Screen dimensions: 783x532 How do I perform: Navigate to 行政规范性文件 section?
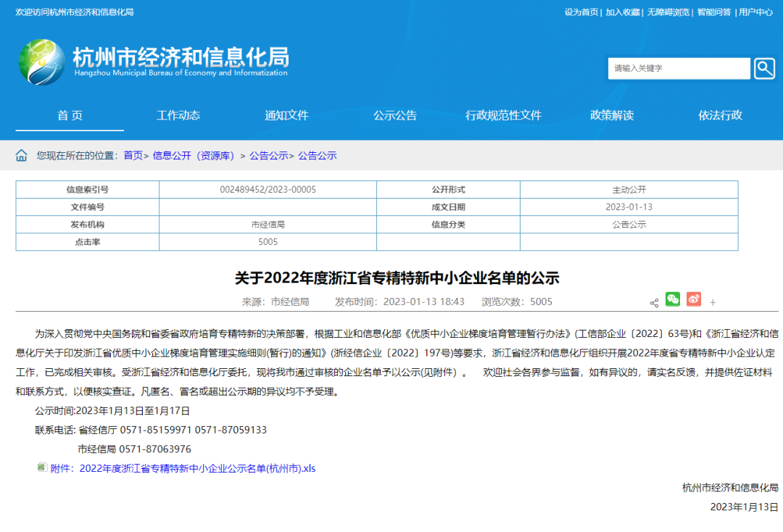click(x=503, y=115)
